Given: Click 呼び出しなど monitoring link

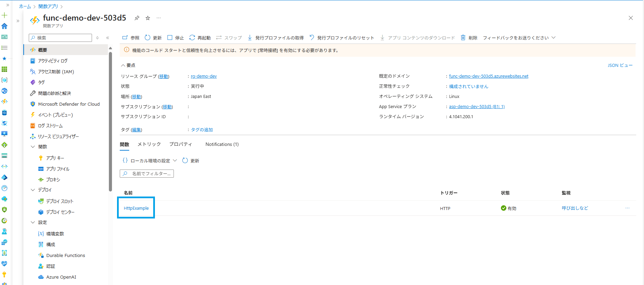Looking at the screenshot, I should coord(575,208).
